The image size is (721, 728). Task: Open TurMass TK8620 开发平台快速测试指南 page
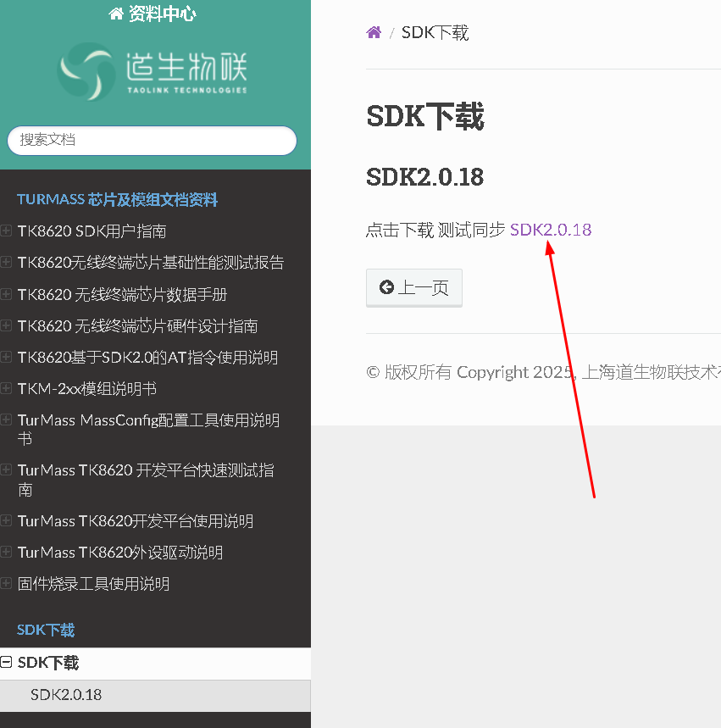(x=146, y=480)
